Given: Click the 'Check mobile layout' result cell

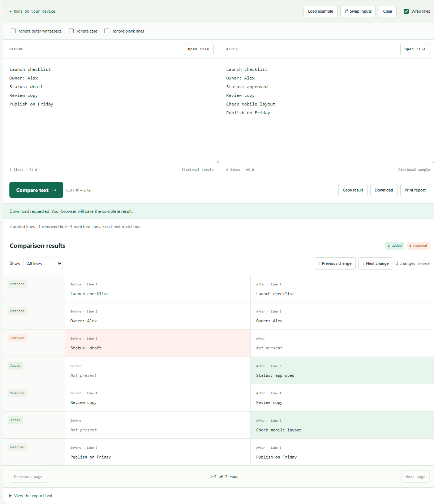Looking at the screenshot, I should click(x=342, y=425).
